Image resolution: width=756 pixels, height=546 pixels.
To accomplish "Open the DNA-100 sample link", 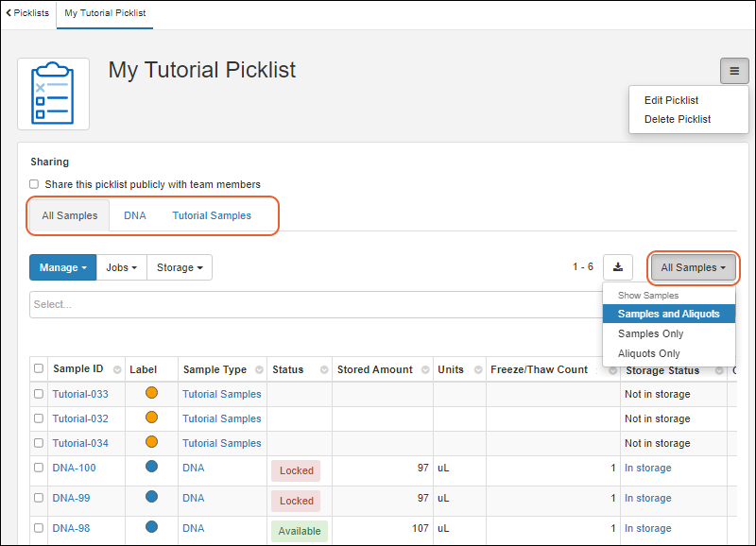I will [74, 468].
